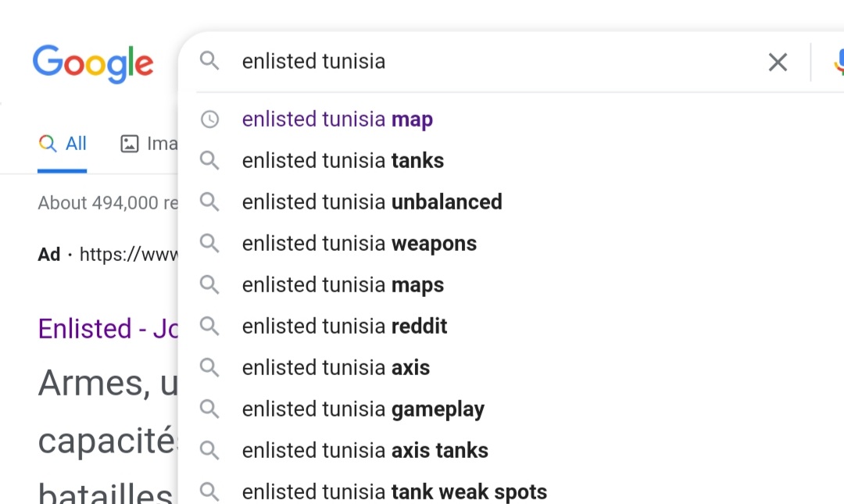The height and width of the screenshot is (504, 844).
Task: Click magnifier icon next to tanks suggestion
Action: pos(209,160)
